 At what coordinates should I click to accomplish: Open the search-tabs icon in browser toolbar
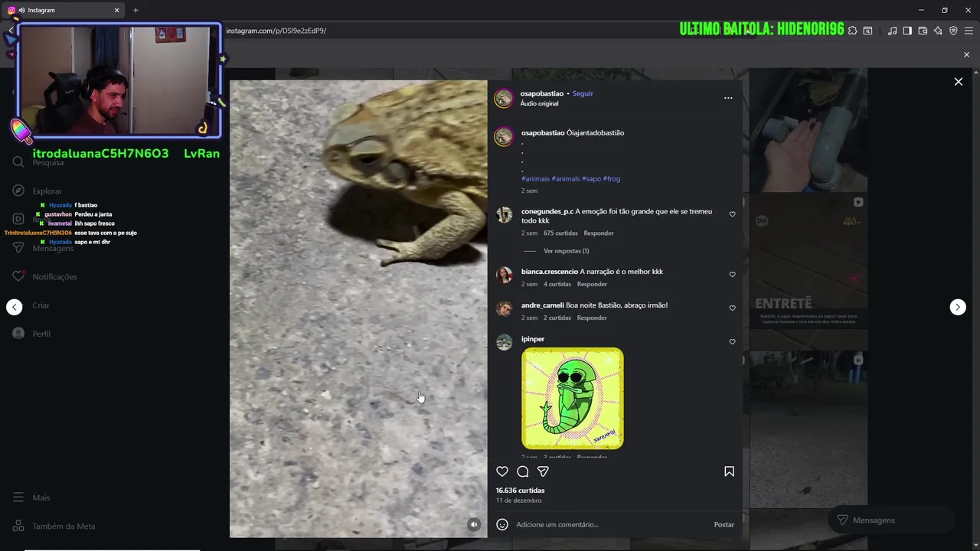tap(867, 31)
